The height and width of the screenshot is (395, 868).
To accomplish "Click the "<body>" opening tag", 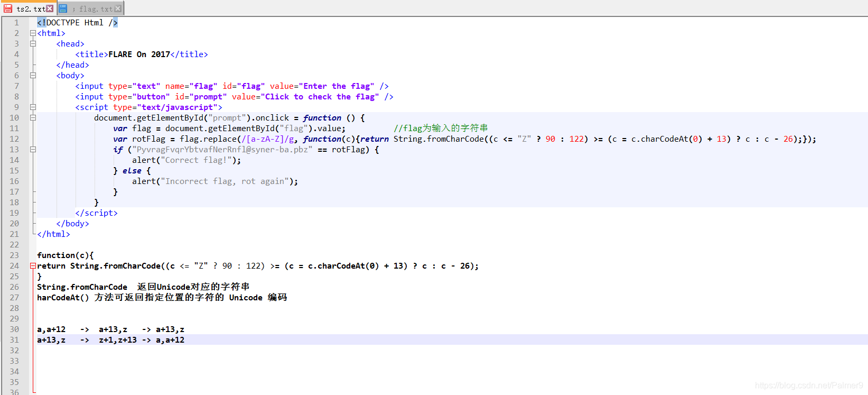I will (70, 76).
